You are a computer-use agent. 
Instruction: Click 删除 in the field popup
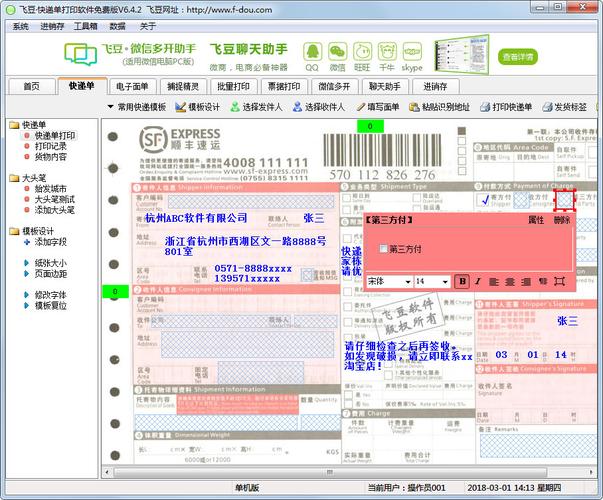pos(562,220)
